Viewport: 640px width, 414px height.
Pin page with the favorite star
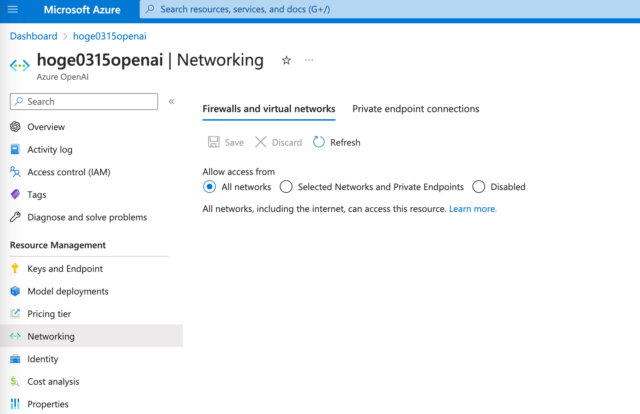click(x=287, y=60)
